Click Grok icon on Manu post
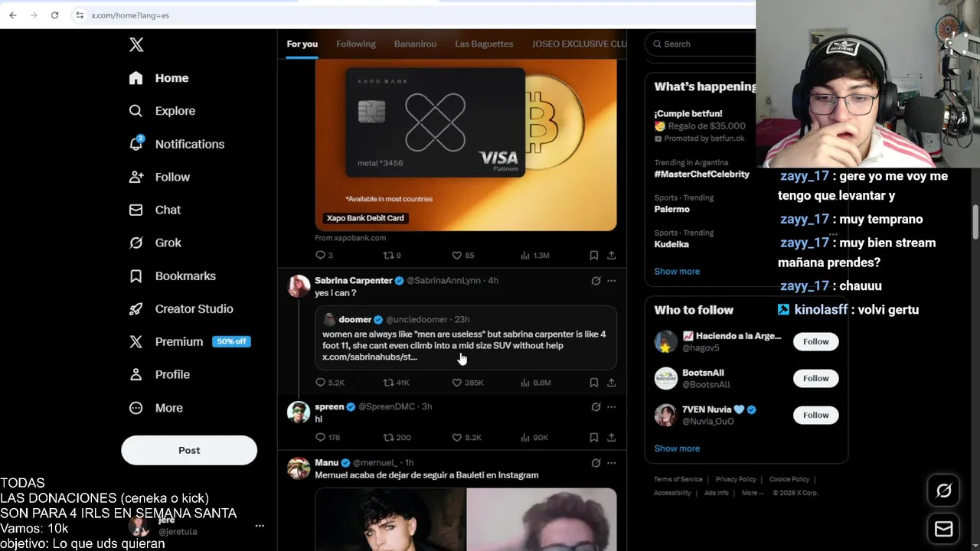This screenshot has height=551, width=980. [x=596, y=462]
